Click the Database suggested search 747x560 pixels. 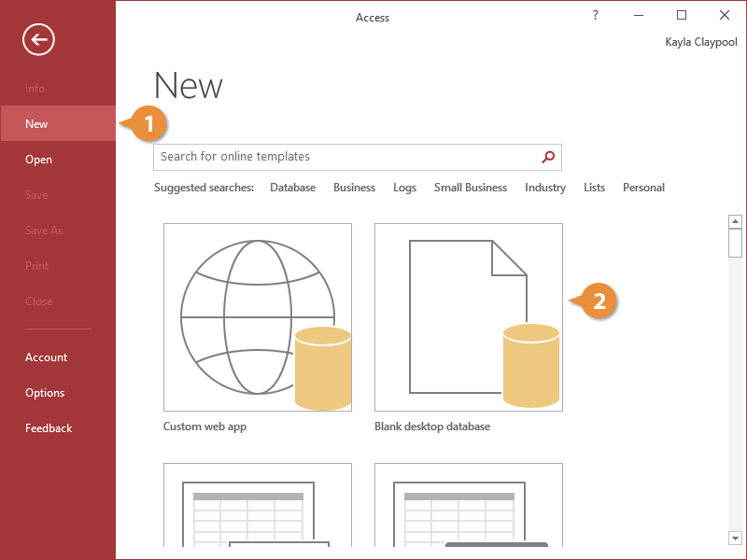[x=292, y=188]
